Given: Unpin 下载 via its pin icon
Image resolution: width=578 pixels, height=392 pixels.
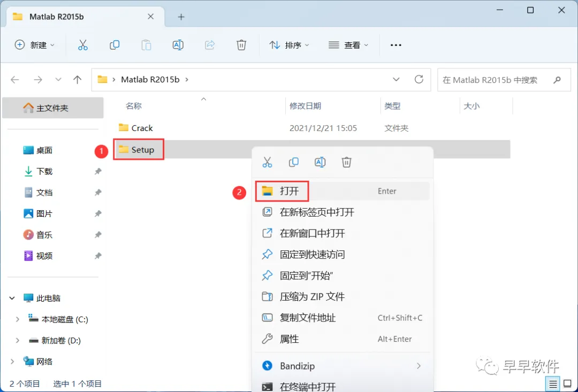Looking at the screenshot, I should (x=98, y=171).
